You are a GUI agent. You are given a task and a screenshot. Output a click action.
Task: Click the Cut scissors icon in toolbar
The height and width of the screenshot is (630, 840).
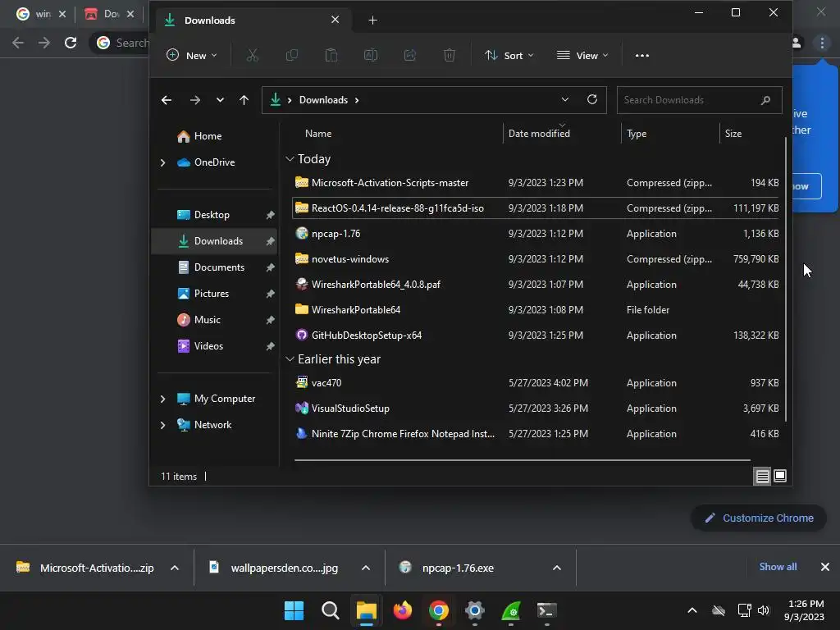tap(253, 55)
